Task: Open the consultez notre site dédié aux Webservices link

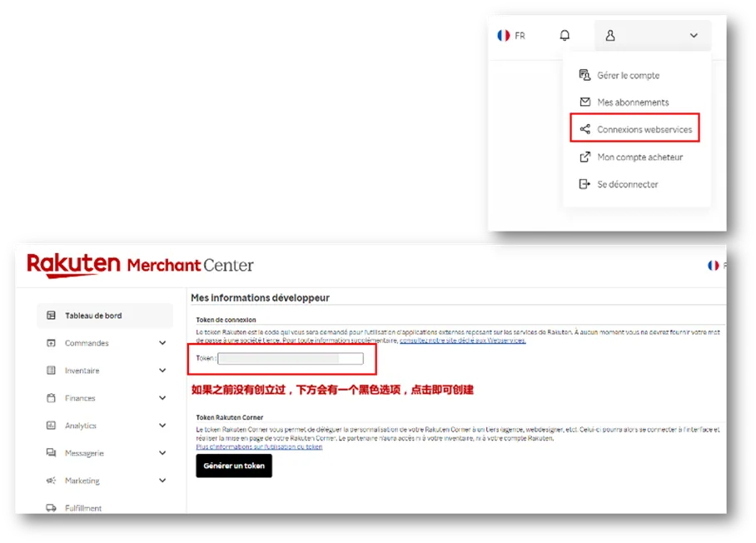Action: [x=463, y=341]
